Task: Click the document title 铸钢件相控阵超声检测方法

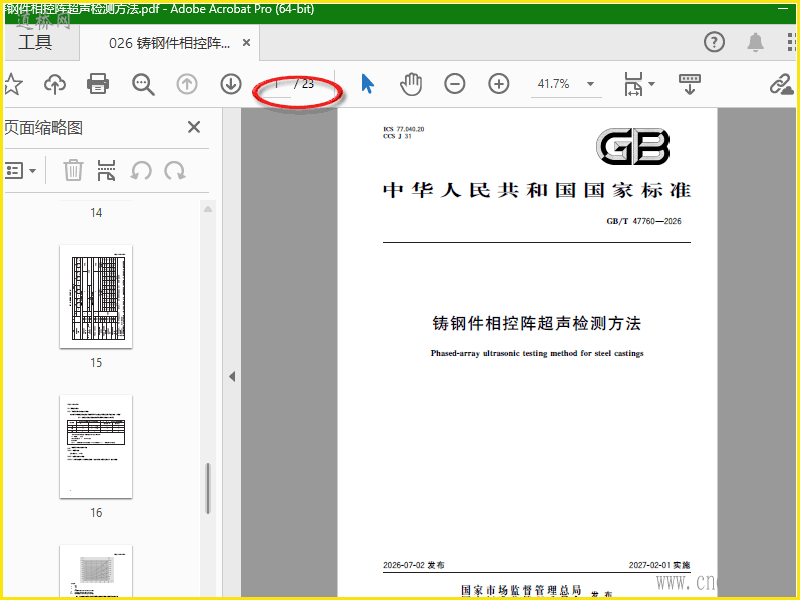Action: pos(537,323)
